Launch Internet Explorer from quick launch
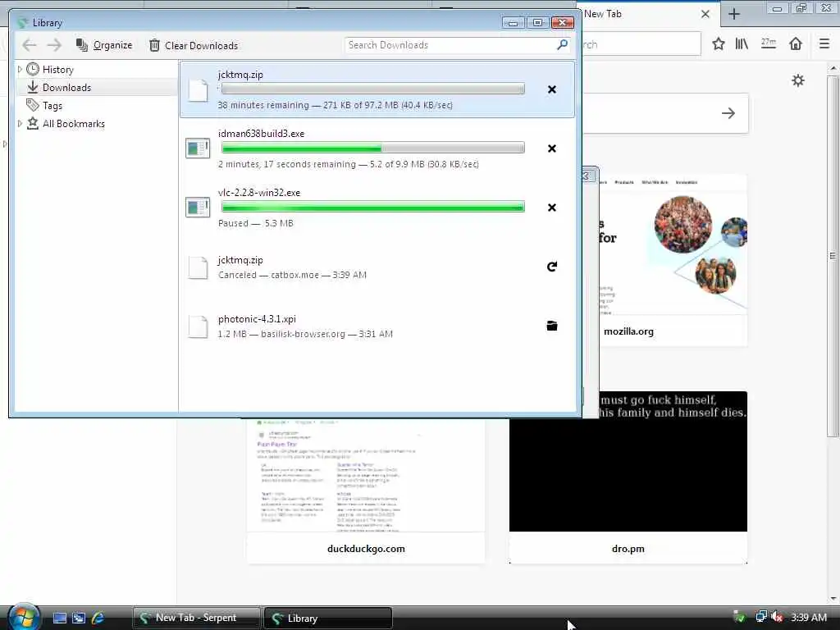 (x=98, y=619)
